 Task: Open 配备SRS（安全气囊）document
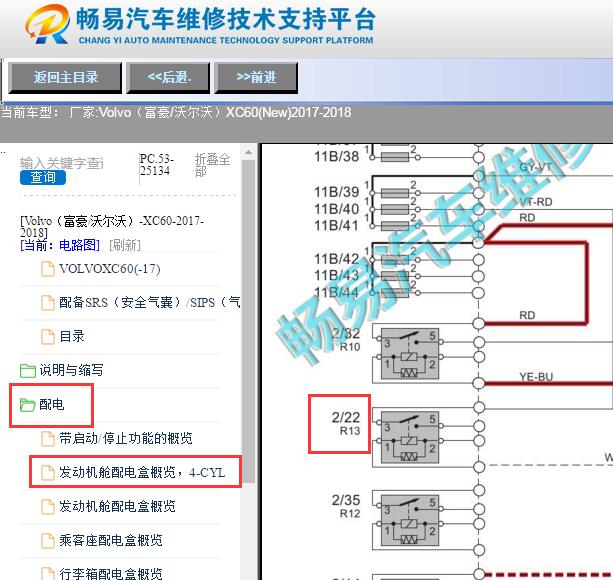tap(149, 303)
